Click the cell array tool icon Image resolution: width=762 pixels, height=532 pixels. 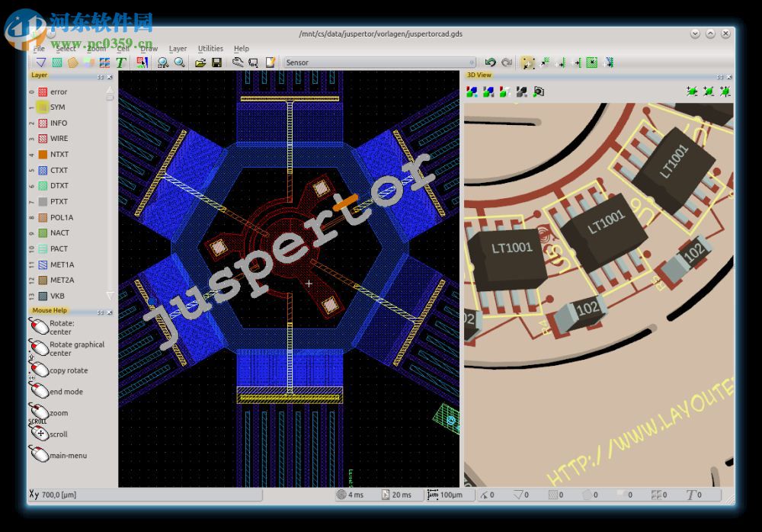(x=104, y=62)
